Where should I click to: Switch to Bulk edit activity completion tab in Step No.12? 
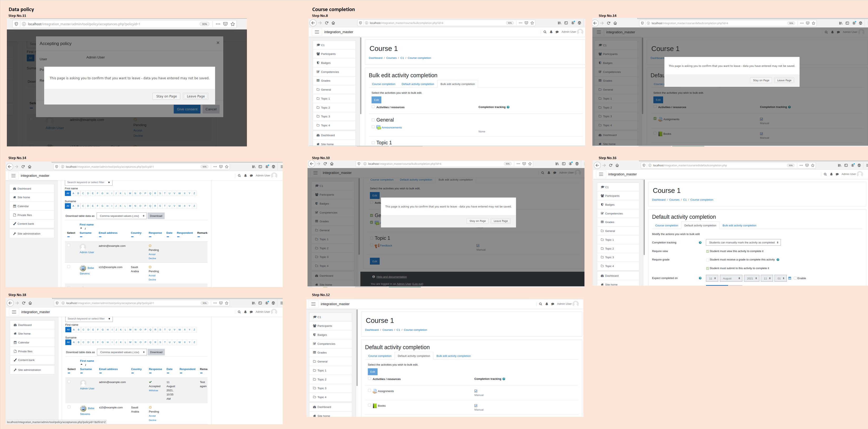click(x=453, y=356)
